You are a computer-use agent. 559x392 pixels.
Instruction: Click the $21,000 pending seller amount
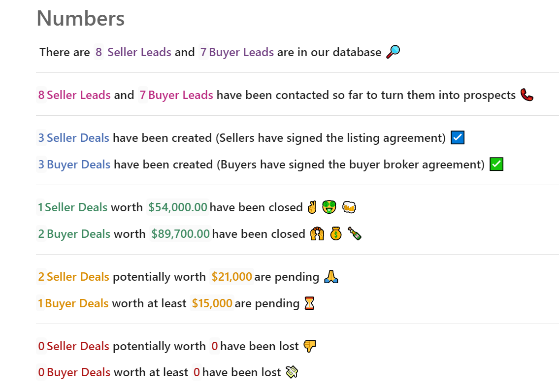point(232,277)
